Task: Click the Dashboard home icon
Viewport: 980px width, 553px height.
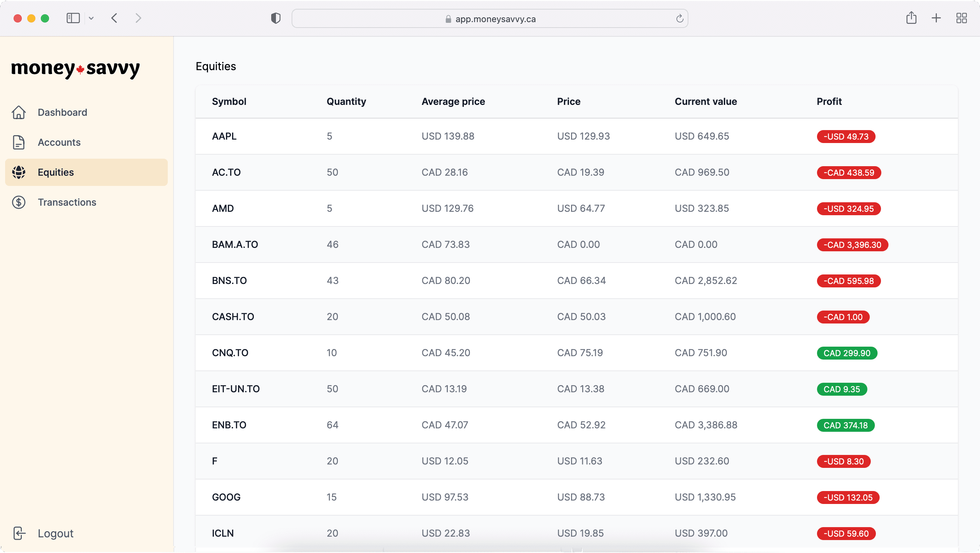Action: [x=19, y=112]
